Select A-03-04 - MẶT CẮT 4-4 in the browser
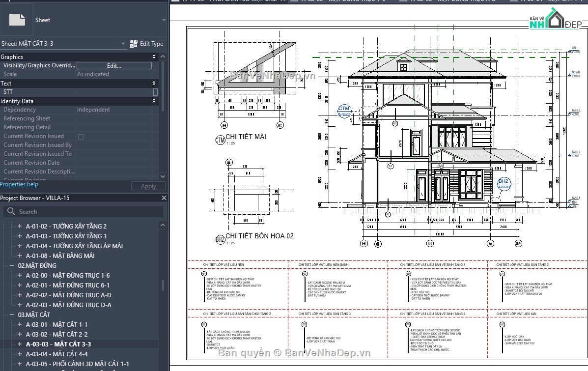 [59, 354]
